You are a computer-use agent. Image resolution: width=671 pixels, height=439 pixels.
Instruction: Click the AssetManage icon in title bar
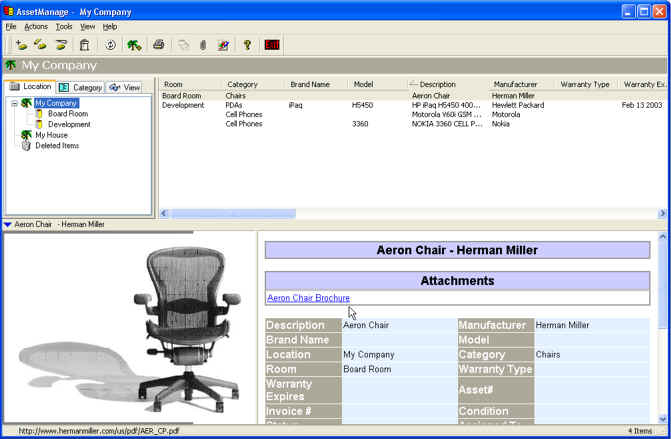click(x=9, y=11)
